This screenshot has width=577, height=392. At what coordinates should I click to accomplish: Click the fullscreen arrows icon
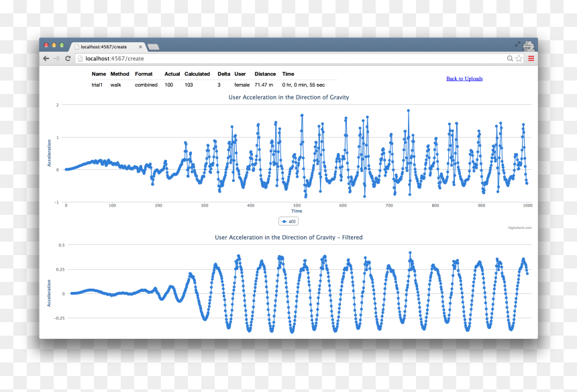point(517,44)
